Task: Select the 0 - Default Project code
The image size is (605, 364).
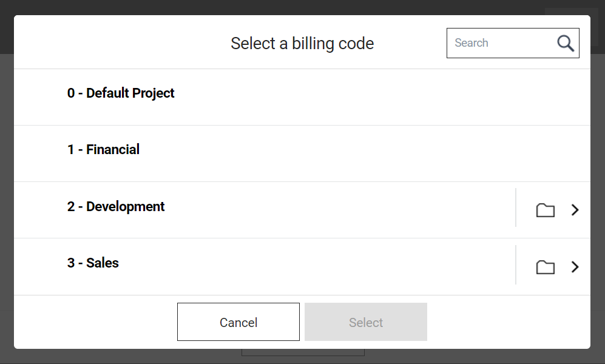Action: [x=121, y=93]
